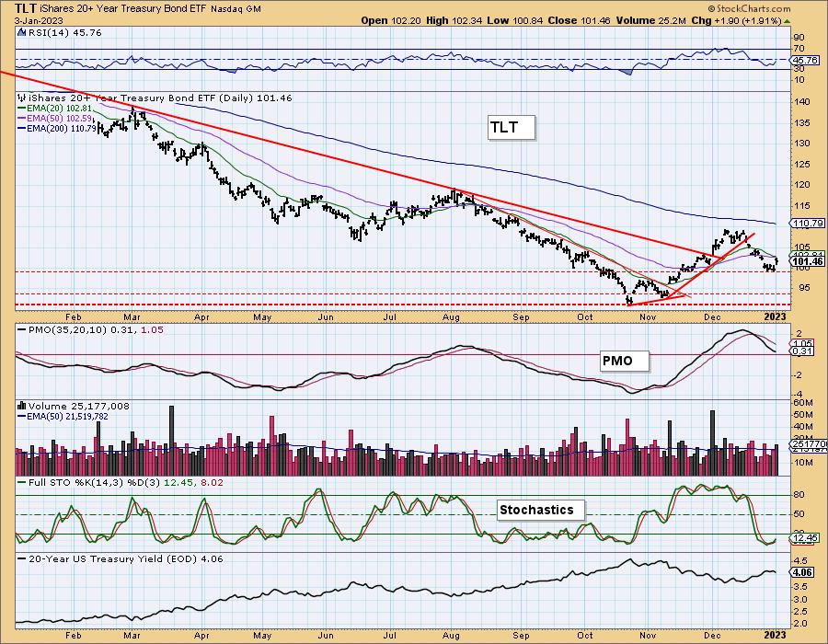Click the PMO annotation box
Viewport: 828px width, 644px height.
625,361
